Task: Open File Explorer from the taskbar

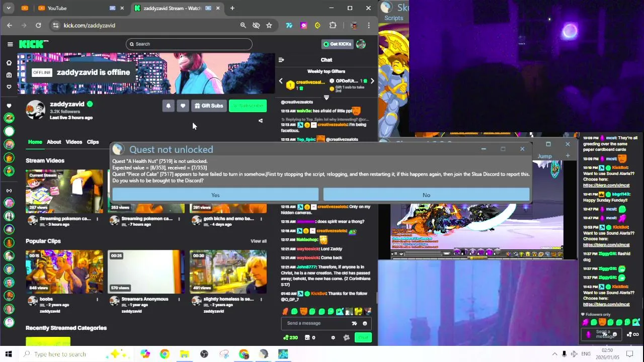Action: click(x=184, y=354)
